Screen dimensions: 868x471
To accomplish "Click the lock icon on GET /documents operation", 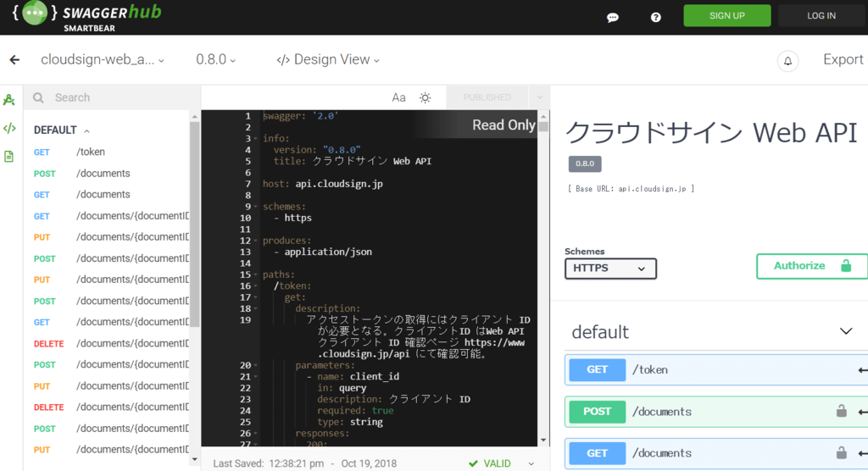I will pyautogui.click(x=842, y=452).
